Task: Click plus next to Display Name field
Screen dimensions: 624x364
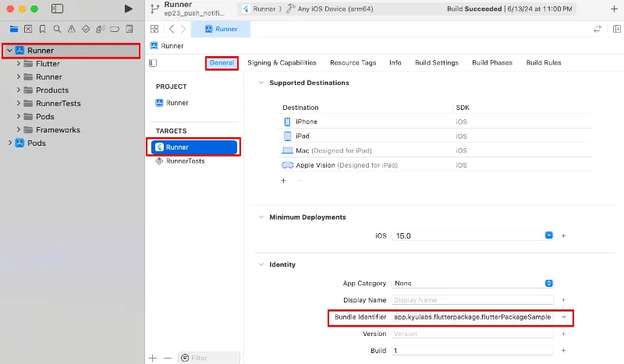Action: pyautogui.click(x=563, y=300)
